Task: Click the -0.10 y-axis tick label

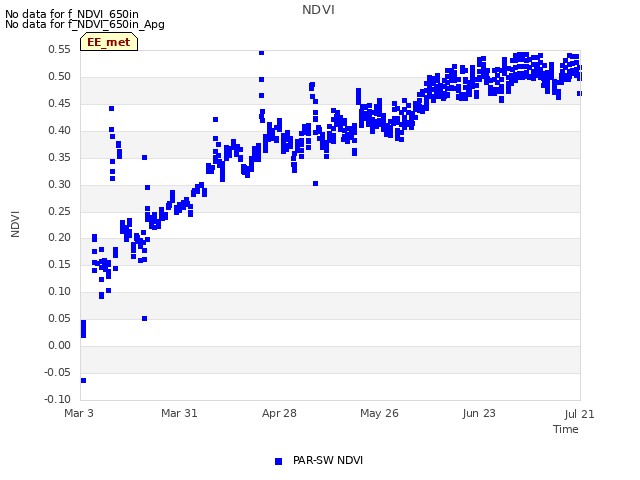Action: pos(57,399)
